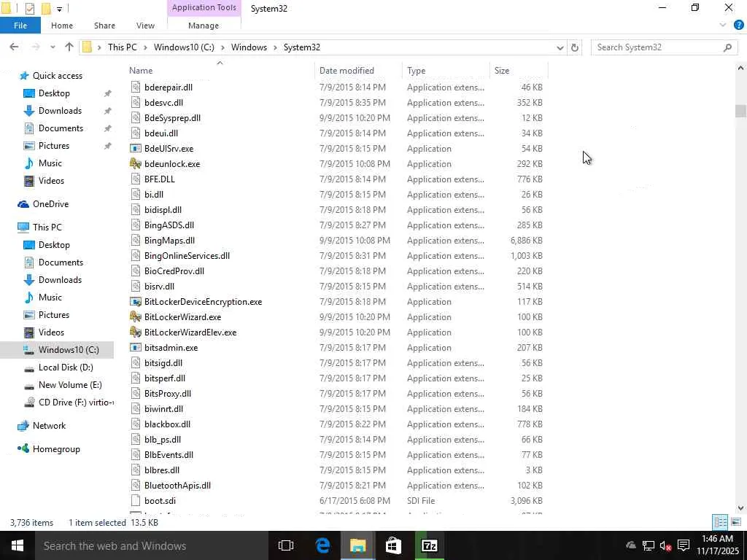Open 7-Zip from the taskbar
This screenshot has height=560, width=747.
click(429, 545)
